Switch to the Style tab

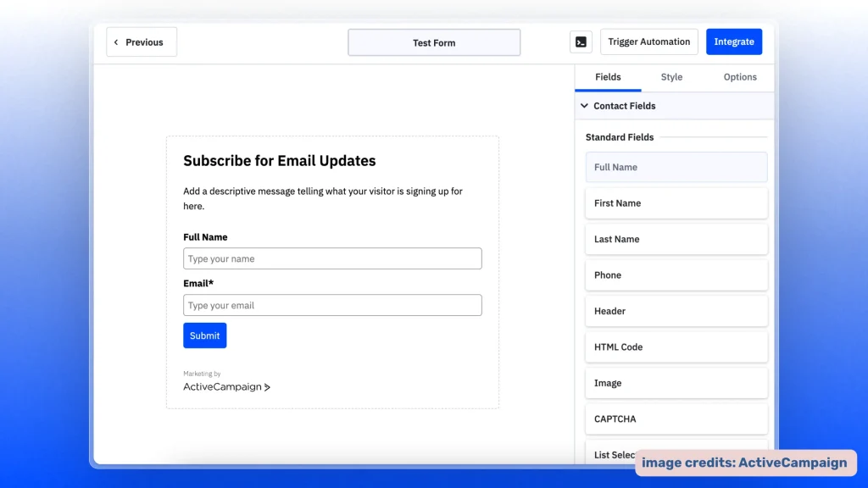(x=670, y=76)
